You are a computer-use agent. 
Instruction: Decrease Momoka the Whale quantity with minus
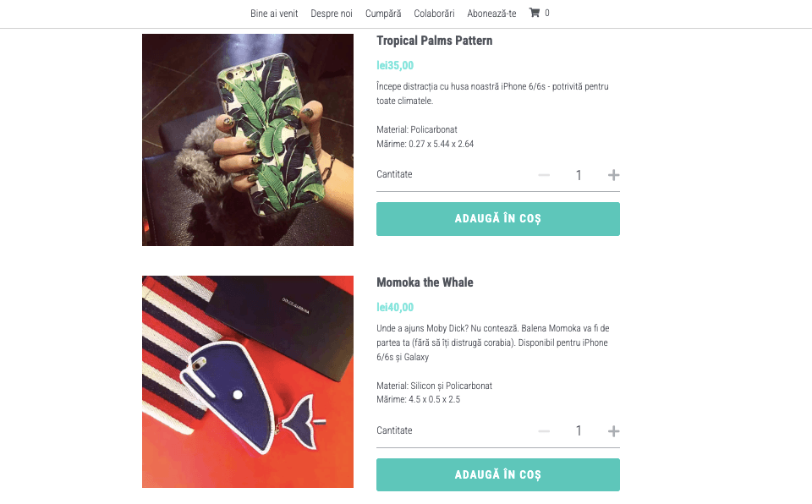(544, 431)
